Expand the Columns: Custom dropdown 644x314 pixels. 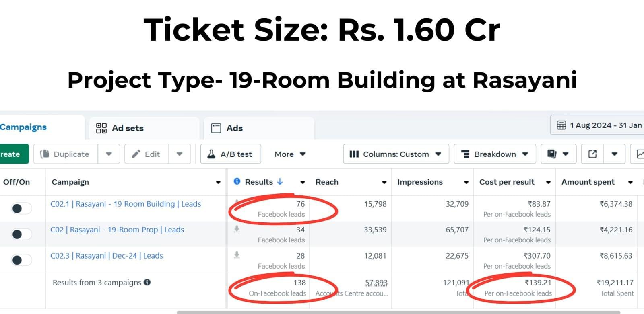(396, 154)
